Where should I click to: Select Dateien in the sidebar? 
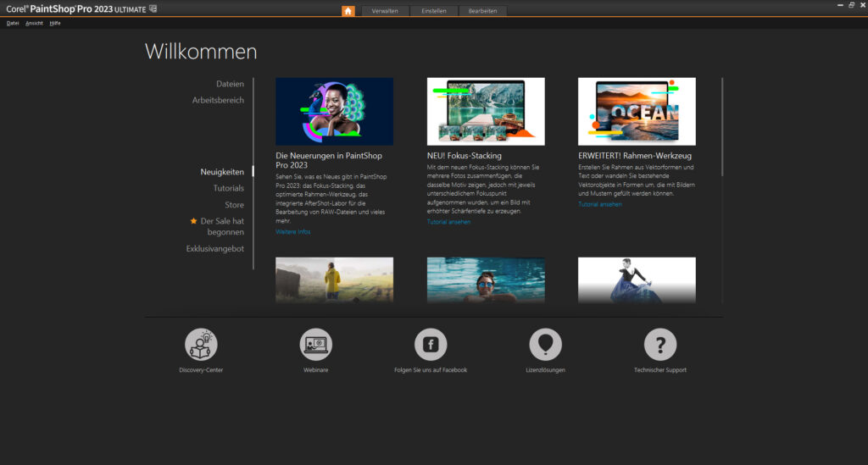230,84
